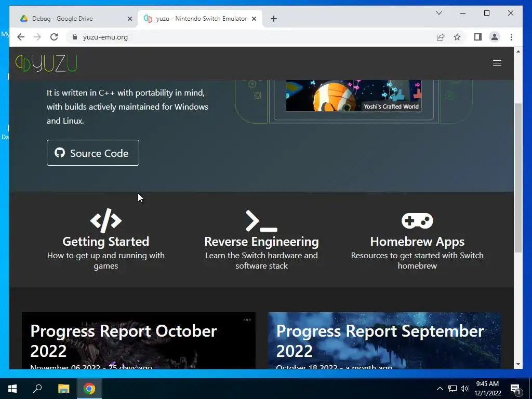
Task: Close the yuzu Nintendo Switch Emulator tab
Action: 254,19
